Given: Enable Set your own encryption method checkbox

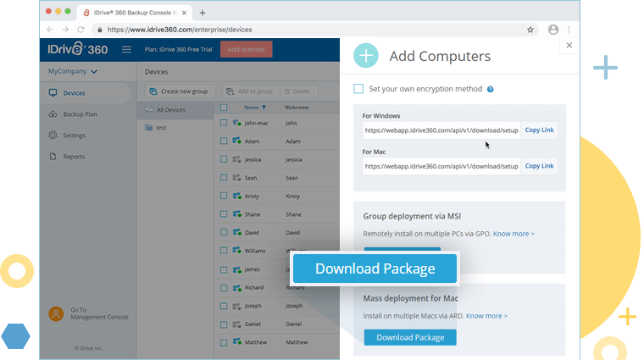Looking at the screenshot, I should (358, 89).
